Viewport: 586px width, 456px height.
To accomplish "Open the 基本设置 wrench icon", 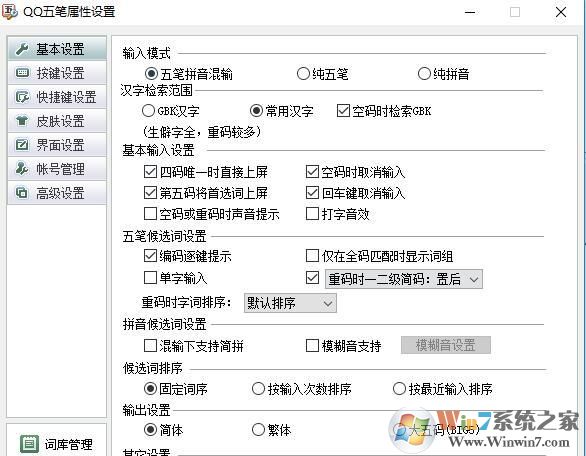I will tap(22, 49).
